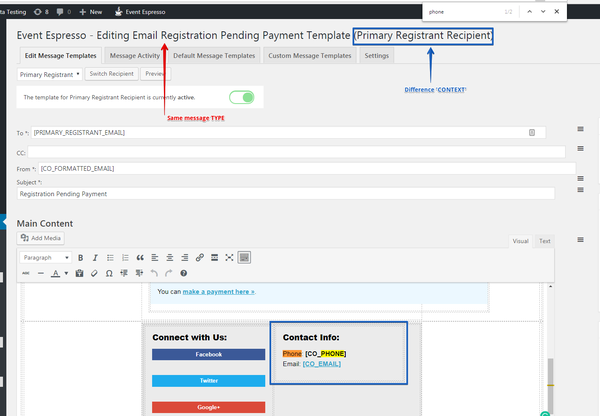Click the To field with PRIMARY_REGISTRANT_EMAIL
This screenshot has height=416, width=600.
[288, 133]
